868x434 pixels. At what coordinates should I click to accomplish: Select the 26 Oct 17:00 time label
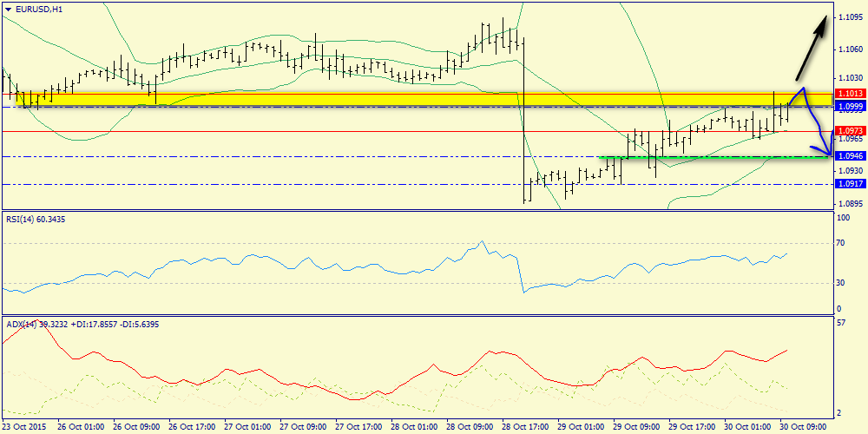click(x=192, y=427)
